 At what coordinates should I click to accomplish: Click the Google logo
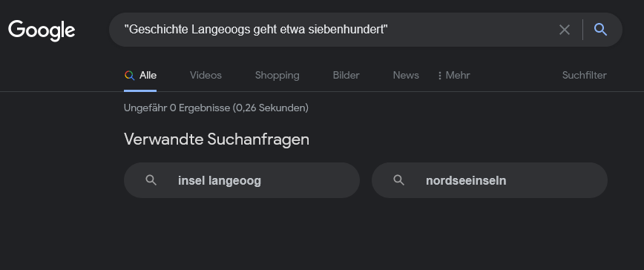click(x=42, y=30)
